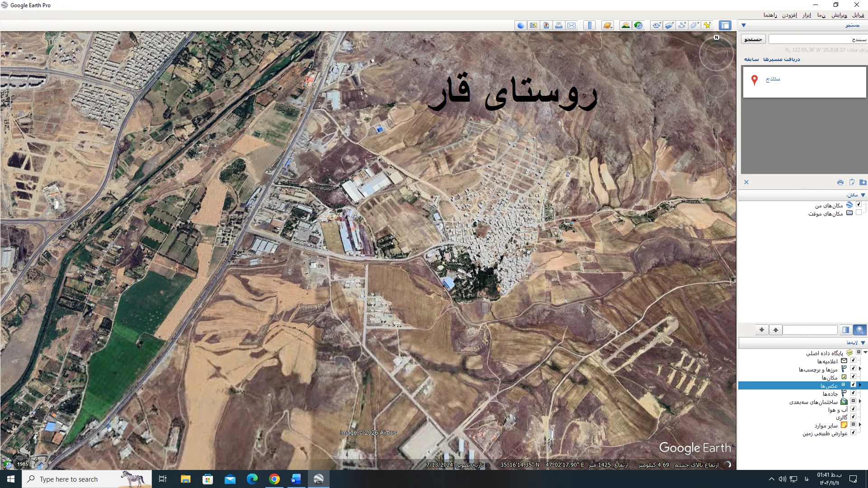Collapse the لایه‌ها layers panel triangle
The height and width of the screenshot is (488, 868).
pos(863,343)
